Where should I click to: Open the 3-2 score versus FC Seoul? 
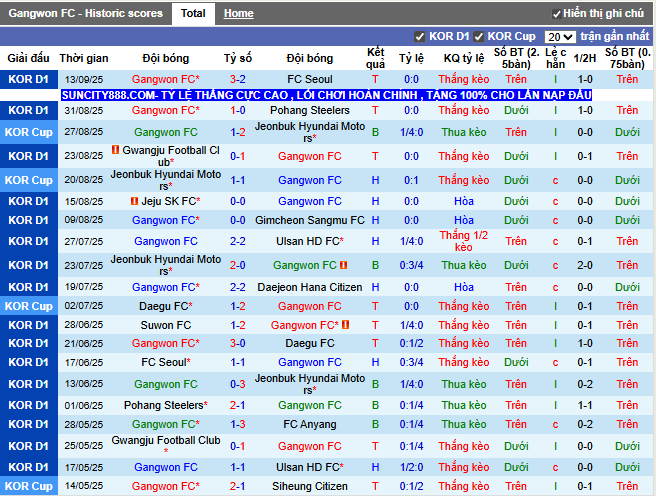pos(238,79)
